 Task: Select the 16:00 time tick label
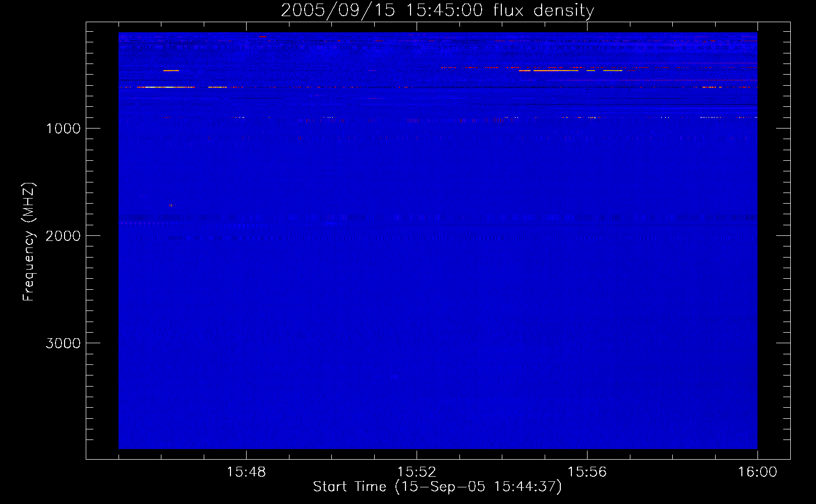757,472
